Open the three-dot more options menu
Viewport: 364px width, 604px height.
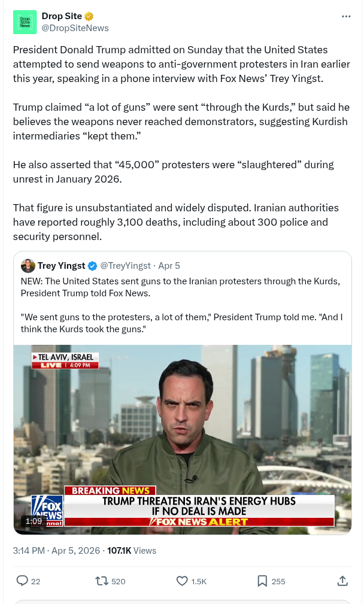coord(346,16)
